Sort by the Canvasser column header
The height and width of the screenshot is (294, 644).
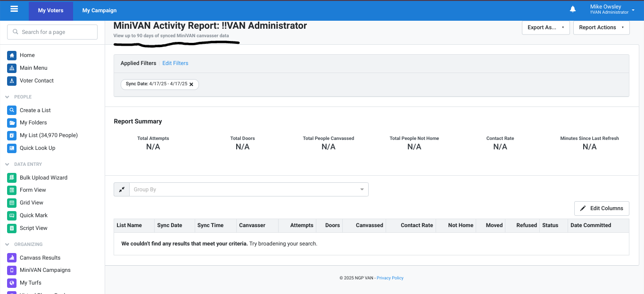pos(252,225)
